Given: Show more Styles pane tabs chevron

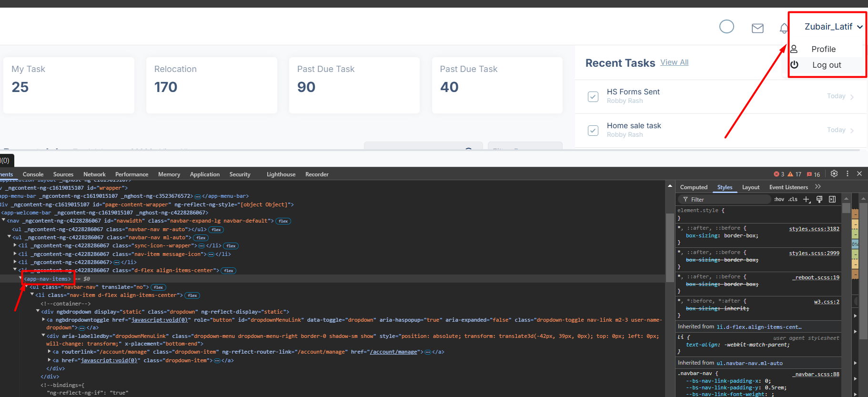Looking at the screenshot, I should pyautogui.click(x=818, y=187).
